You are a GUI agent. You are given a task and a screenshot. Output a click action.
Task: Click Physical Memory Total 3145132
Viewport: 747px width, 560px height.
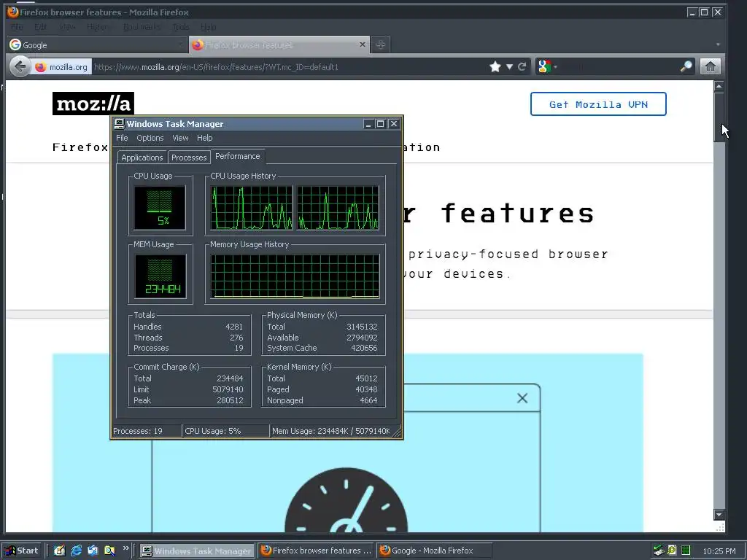click(x=362, y=327)
